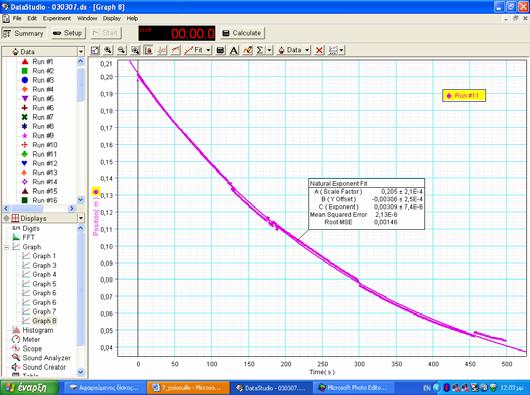The width and height of the screenshot is (530, 395).
Task: Click the Calculate button
Action: click(242, 33)
